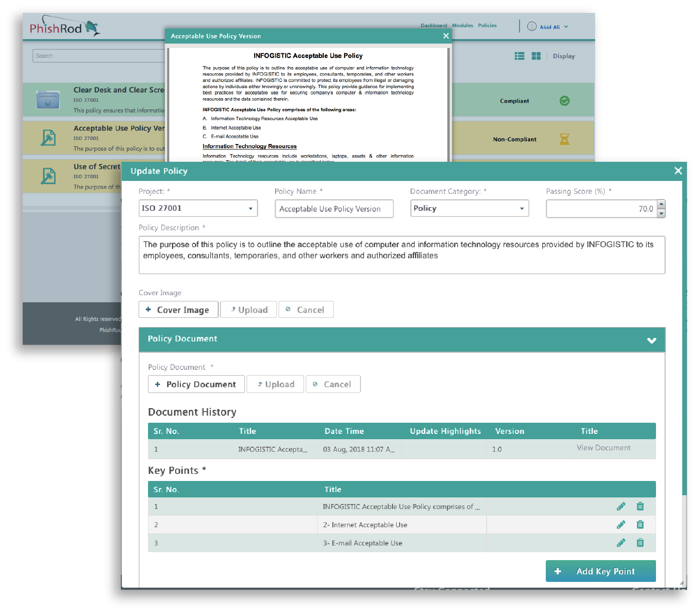The width and height of the screenshot is (700, 613).
Task: Delete the 'INFOGISTIC Acceptable Use Policy comprises' key point
Action: [640, 506]
